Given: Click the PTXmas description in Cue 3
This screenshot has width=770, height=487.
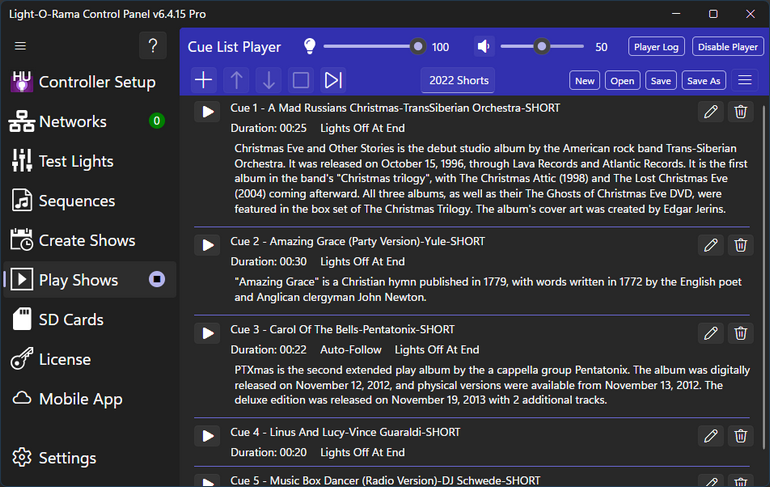Looking at the screenshot, I should pyautogui.click(x=492, y=385).
